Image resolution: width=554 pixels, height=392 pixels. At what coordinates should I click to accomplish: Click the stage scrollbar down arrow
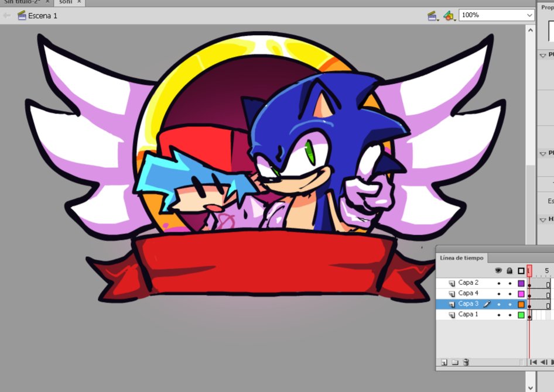point(530,388)
